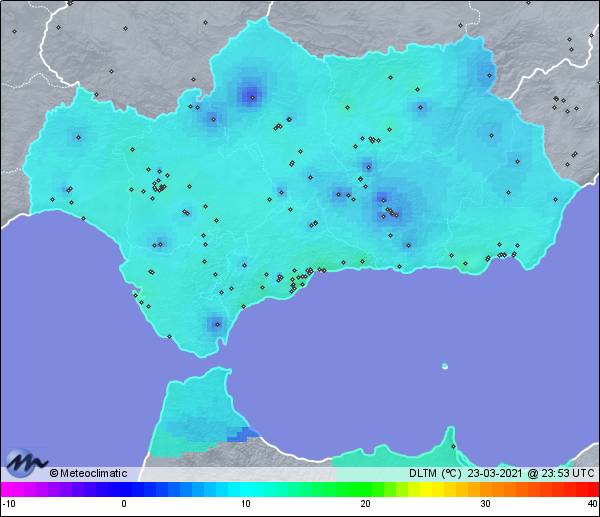The height and width of the screenshot is (517, 600).
Task: Select the station in the blue cold spot near Gibraltar
Action: [218, 325]
